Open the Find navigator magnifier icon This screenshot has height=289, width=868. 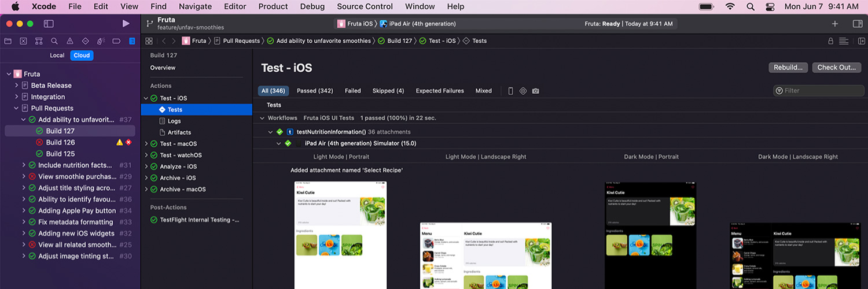pyautogui.click(x=54, y=41)
